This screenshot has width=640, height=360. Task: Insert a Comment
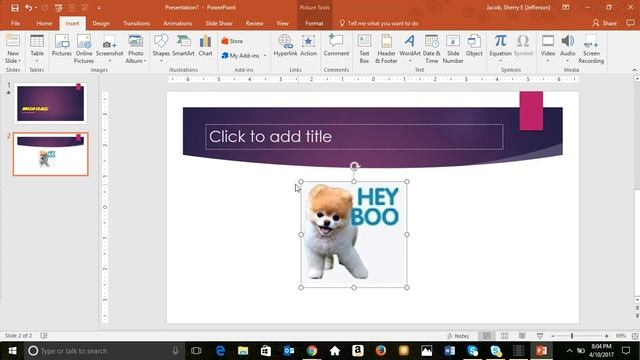click(336, 46)
